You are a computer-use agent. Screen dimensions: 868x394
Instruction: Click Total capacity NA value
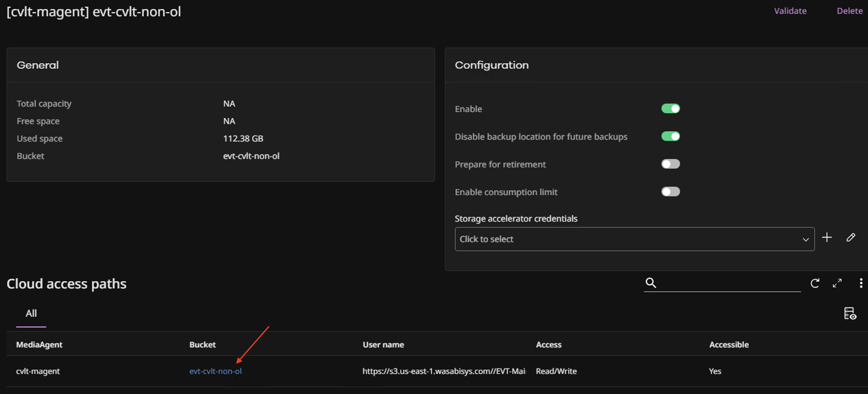[x=229, y=104]
